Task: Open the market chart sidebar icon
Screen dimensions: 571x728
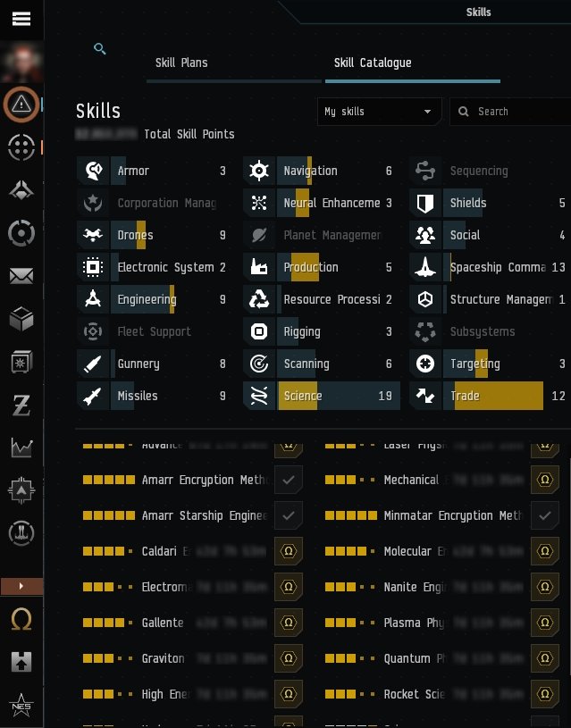Action: pyautogui.click(x=21, y=447)
